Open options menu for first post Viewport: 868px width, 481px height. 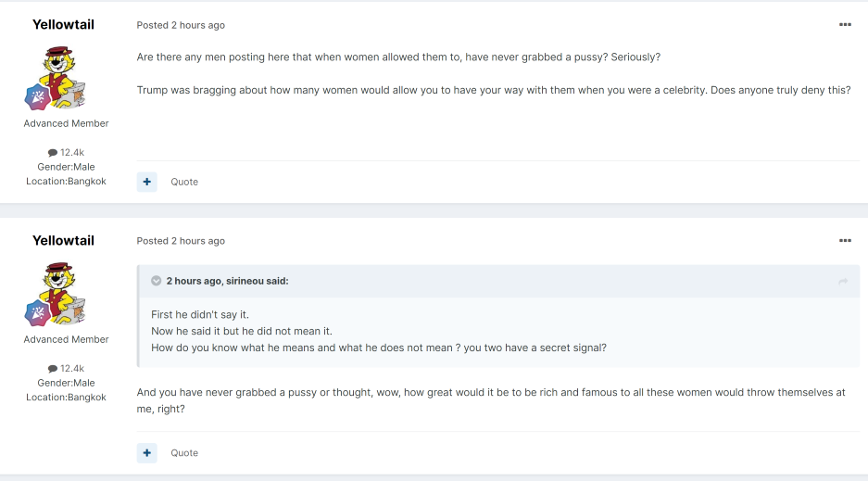[845, 24]
